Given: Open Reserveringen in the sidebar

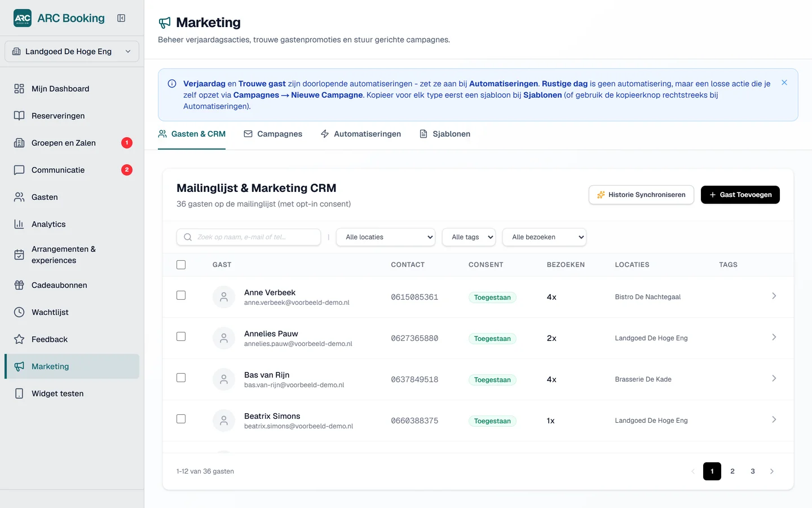Looking at the screenshot, I should (x=72, y=116).
